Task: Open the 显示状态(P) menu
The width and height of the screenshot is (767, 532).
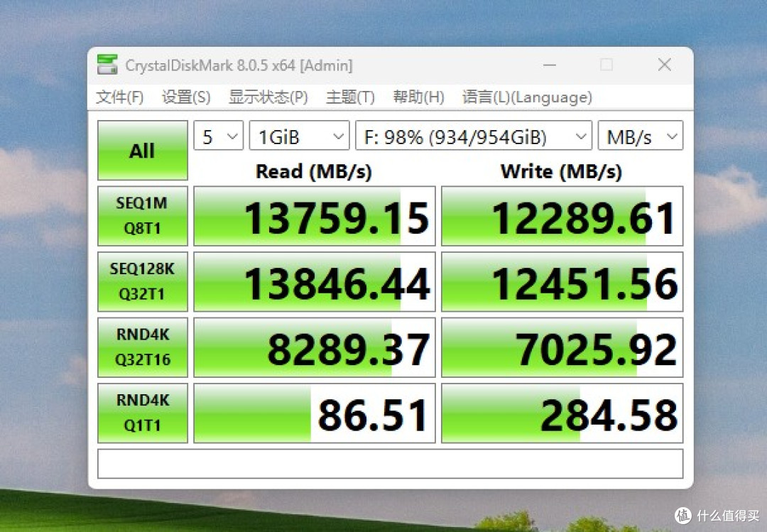Action: click(x=268, y=97)
